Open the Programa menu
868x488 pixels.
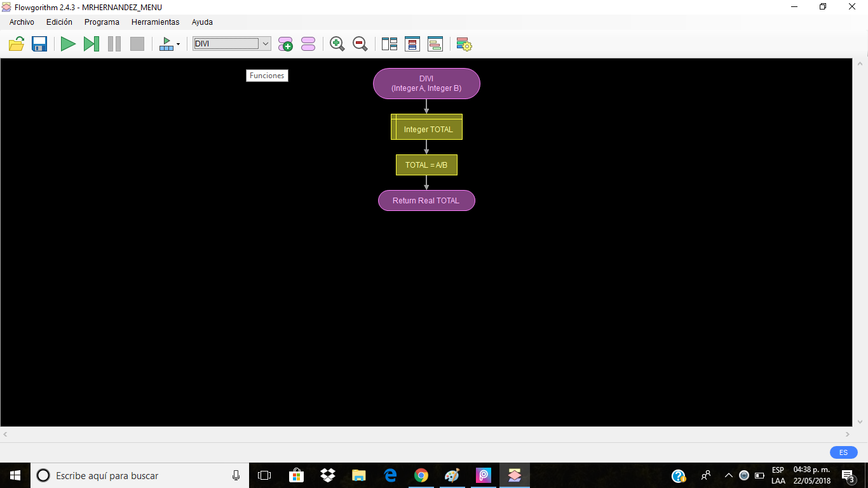coord(102,22)
